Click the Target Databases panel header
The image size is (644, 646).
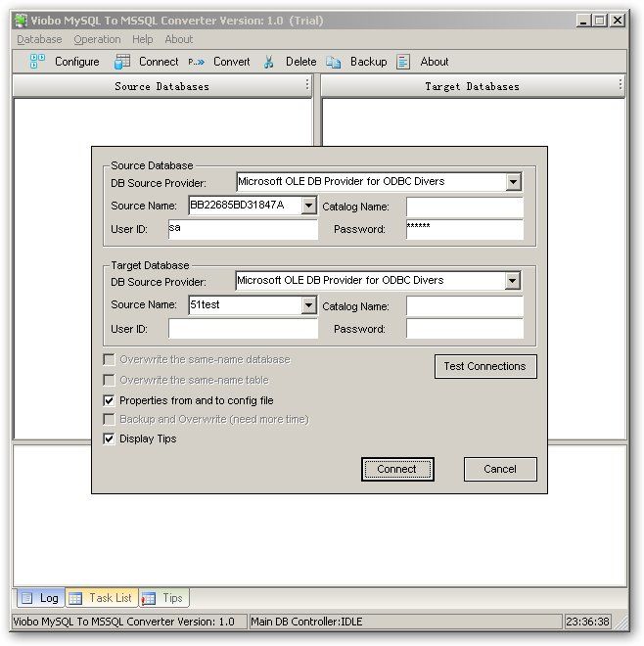coord(473,86)
